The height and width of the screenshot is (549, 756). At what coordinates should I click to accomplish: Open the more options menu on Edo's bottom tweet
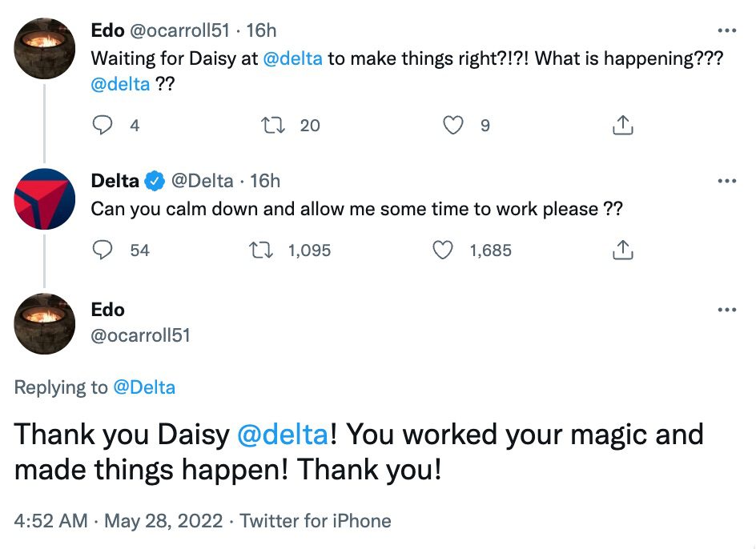pyautogui.click(x=728, y=308)
